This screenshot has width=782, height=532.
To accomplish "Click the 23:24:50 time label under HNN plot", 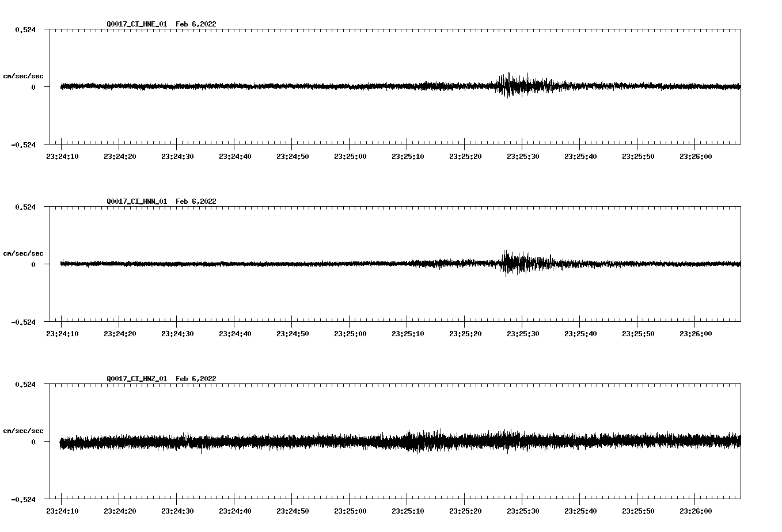I will pos(293,334).
